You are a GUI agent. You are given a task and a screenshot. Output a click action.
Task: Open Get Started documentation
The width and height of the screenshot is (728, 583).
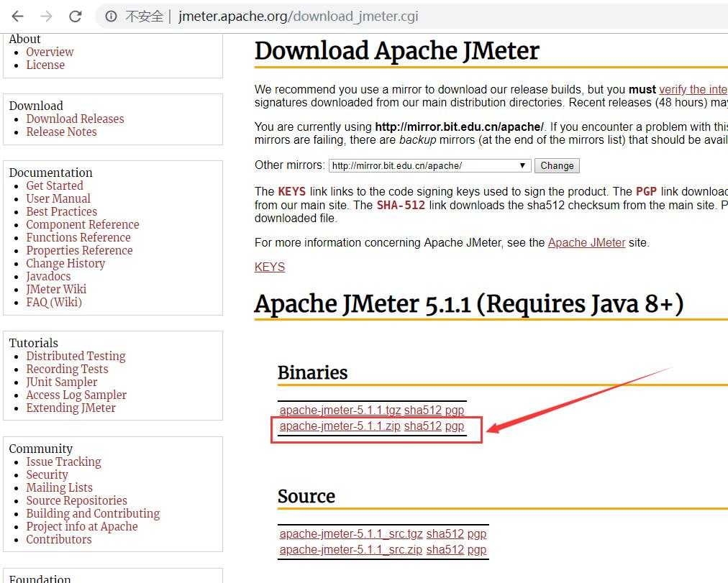click(x=55, y=185)
